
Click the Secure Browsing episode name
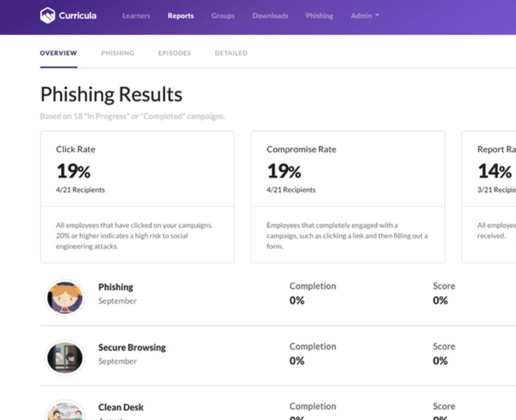click(132, 348)
